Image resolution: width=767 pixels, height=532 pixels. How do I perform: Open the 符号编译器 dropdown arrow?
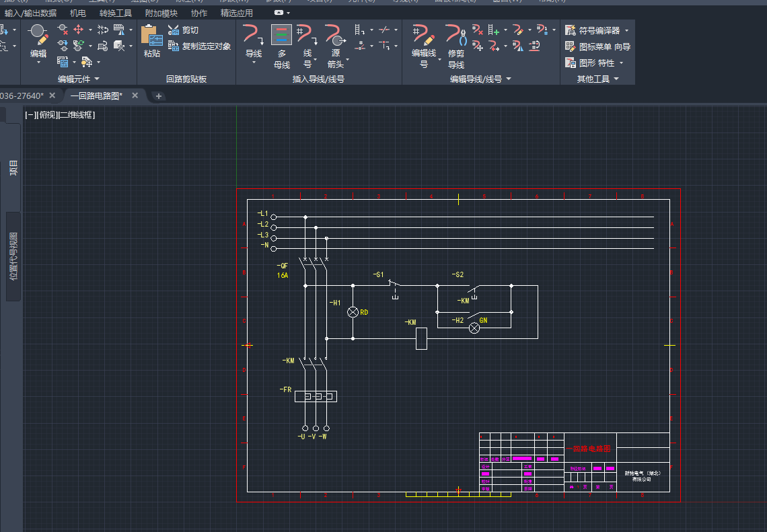[x=626, y=31]
